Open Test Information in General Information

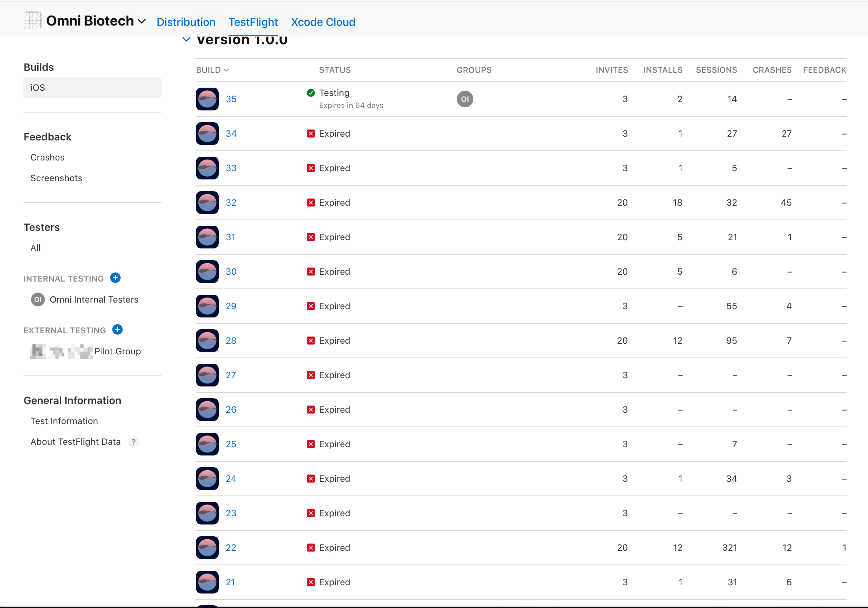[64, 421]
